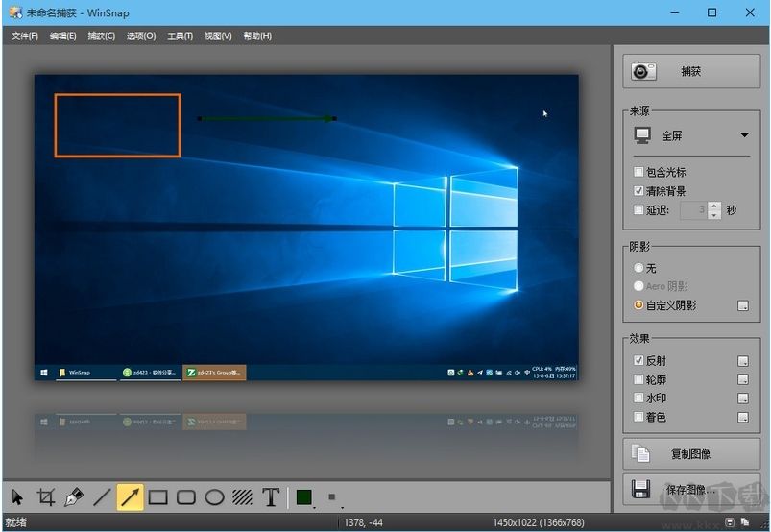The image size is (771, 532).
Task: Select the Text tool
Action: pyautogui.click(x=271, y=497)
